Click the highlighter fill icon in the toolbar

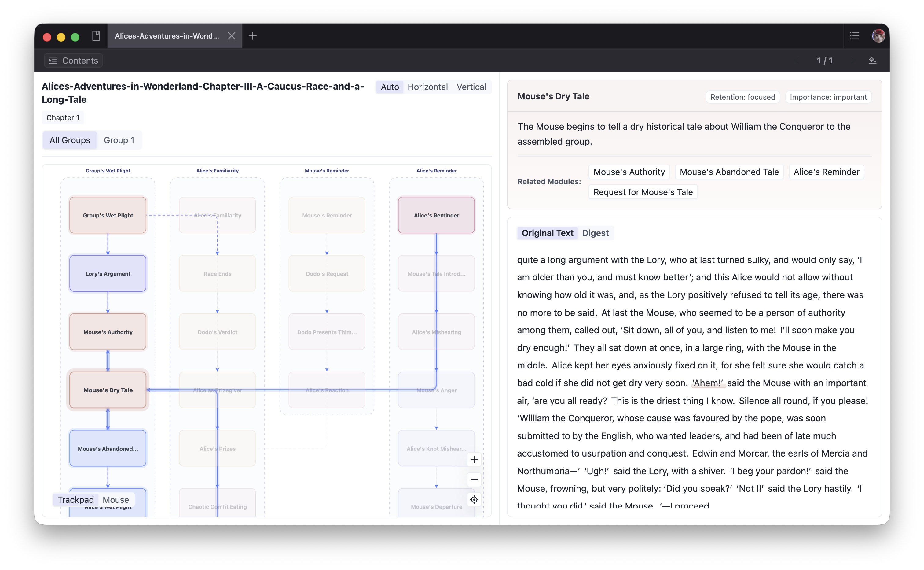[x=872, y=60]
